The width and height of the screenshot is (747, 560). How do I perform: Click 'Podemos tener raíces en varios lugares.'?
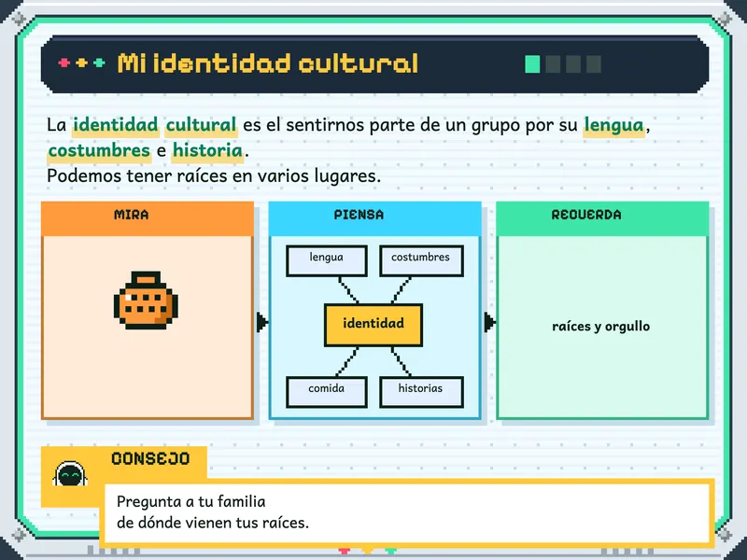tap(214, 176)
